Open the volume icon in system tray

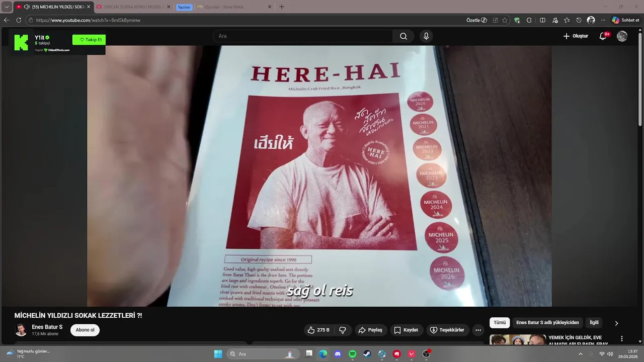coord(610,354)
